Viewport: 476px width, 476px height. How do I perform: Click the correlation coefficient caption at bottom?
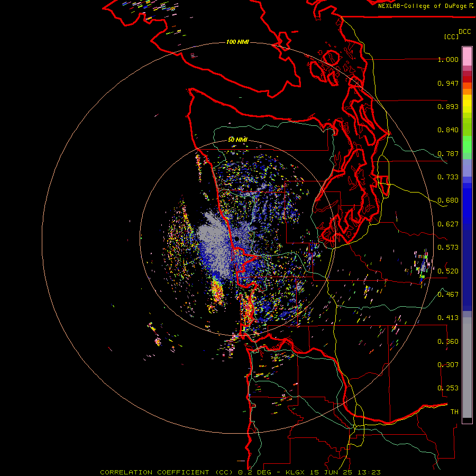241,472
